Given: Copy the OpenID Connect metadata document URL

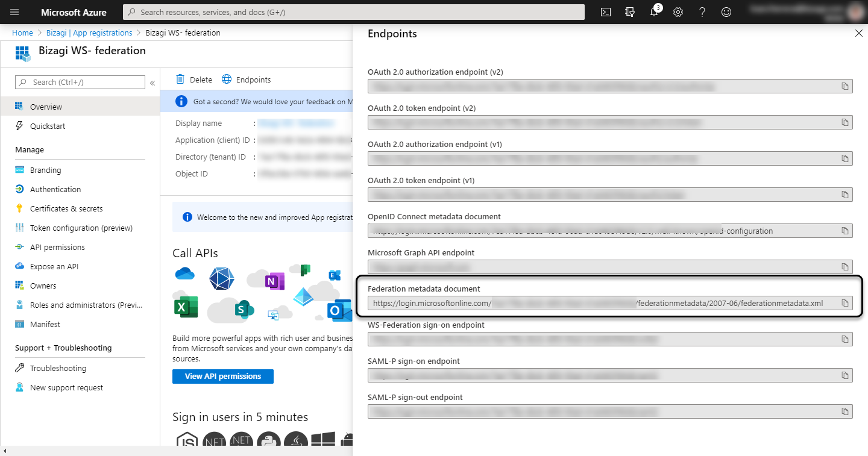Looking at the screenshot, I should click(845, 231).
